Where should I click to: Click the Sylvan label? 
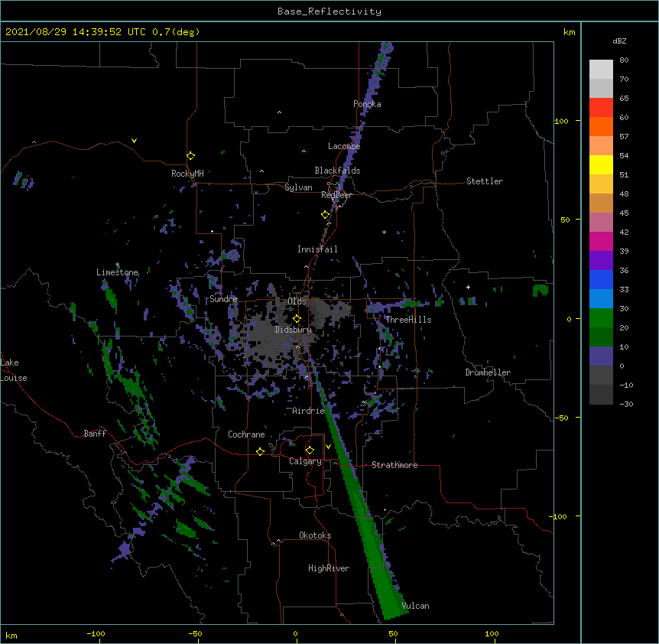tap(298, 187)
